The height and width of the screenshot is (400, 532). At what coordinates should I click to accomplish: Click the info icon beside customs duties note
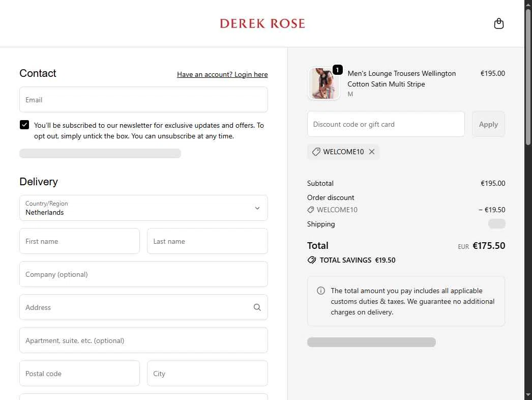(320, 291)
